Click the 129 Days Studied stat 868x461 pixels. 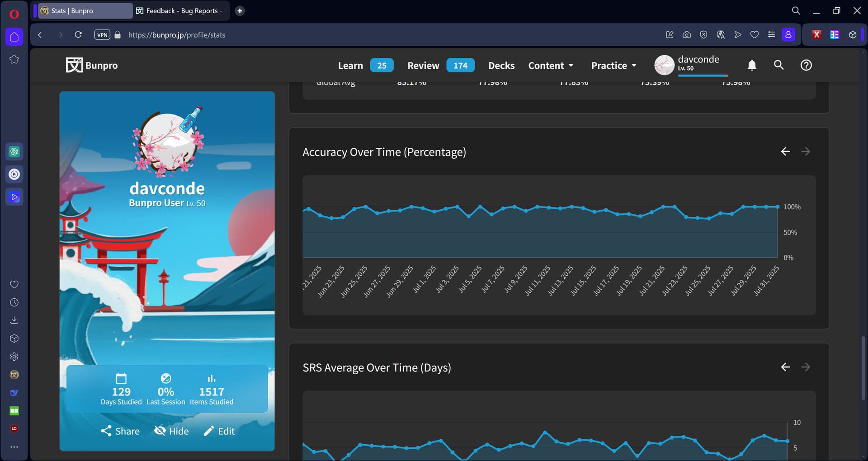(121, 390)
